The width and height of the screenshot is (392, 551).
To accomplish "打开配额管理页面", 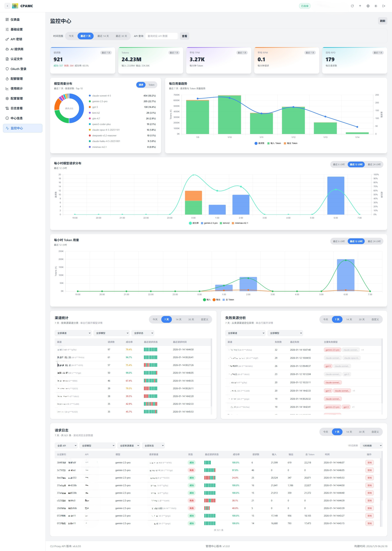I will [x=16, y=79].
